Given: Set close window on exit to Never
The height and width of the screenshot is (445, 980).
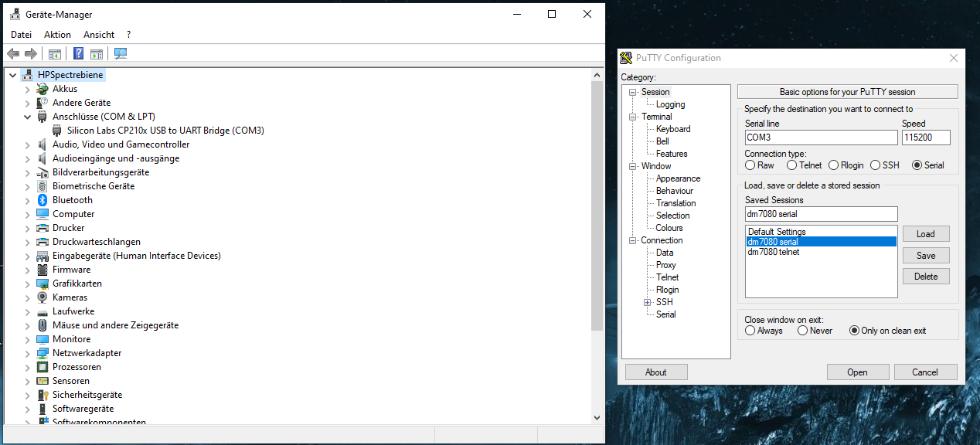Looking at the screenshot, I should [803, 331].
